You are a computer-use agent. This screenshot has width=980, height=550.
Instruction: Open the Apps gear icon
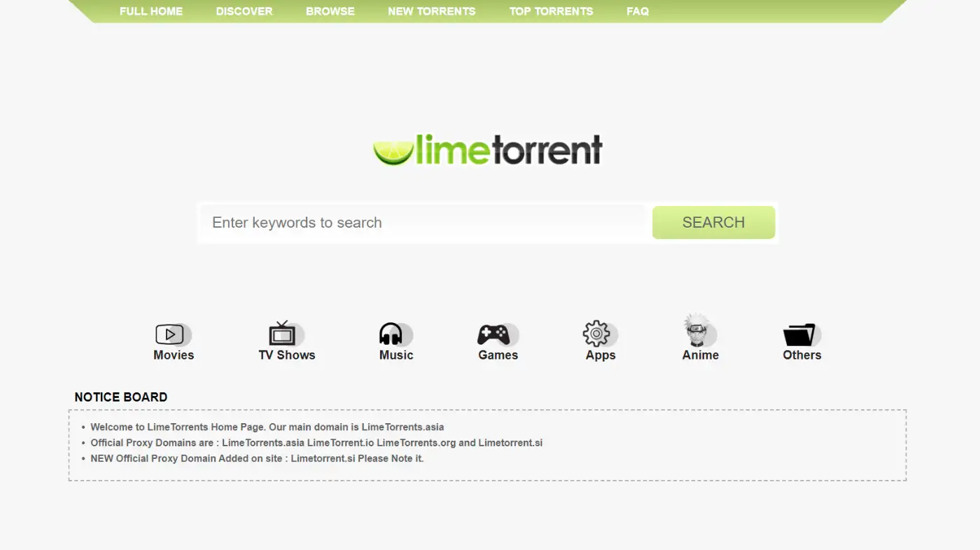click(x=600, y=334)
